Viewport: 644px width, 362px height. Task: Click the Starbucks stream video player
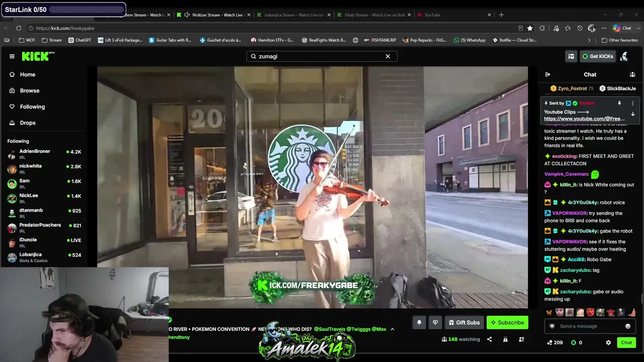tap(312, 187)
